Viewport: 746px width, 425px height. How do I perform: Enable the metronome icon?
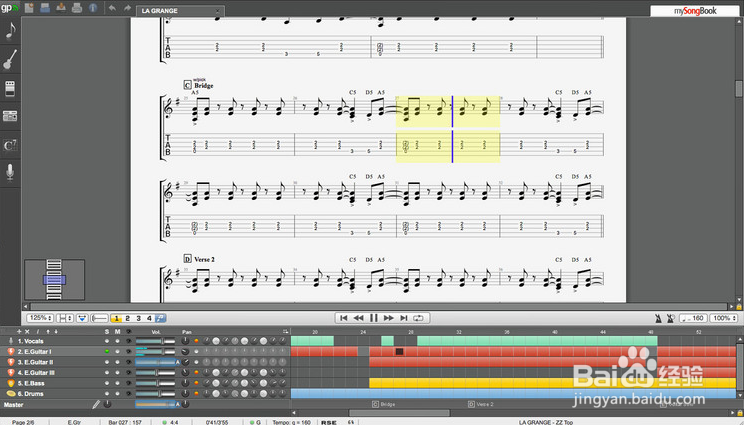(x=658, y=318)
